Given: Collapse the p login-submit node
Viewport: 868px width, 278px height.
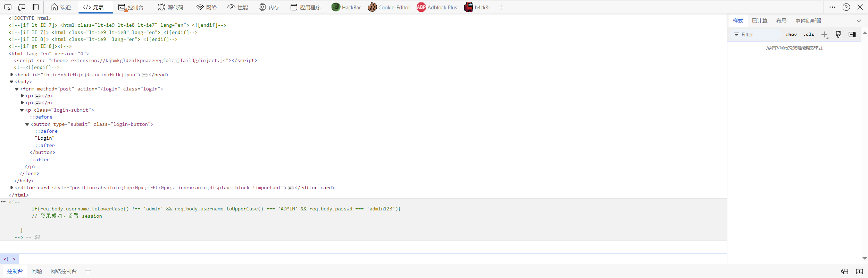Looking at the screenshot, I should [x=22, y=110].
